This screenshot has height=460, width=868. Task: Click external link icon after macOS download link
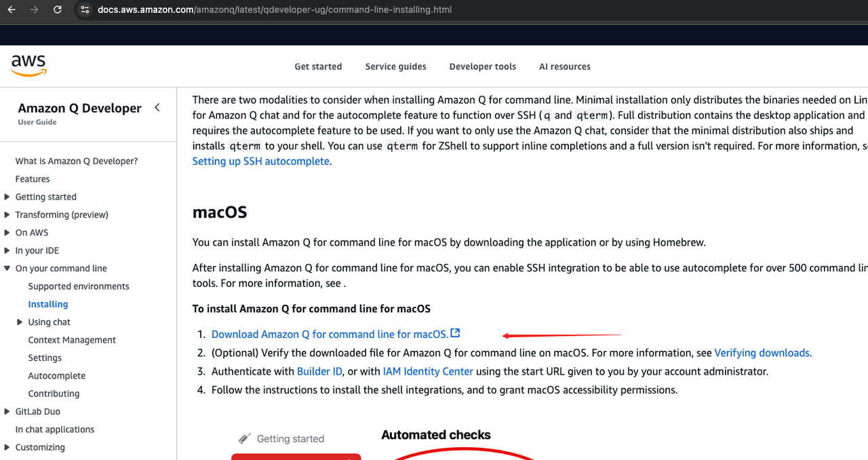tap(456, 333)
